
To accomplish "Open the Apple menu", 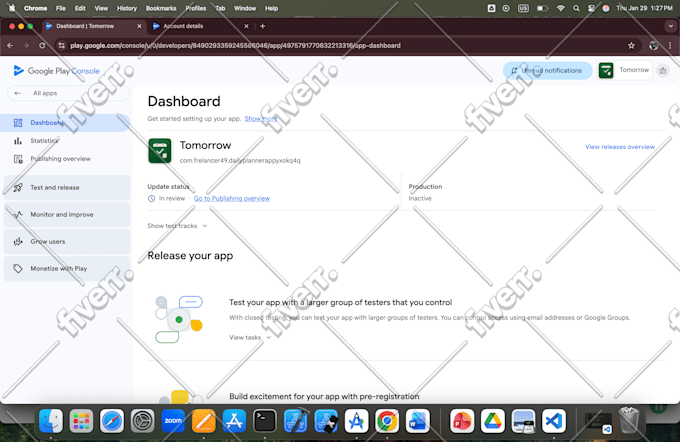I will pos(12,8).
